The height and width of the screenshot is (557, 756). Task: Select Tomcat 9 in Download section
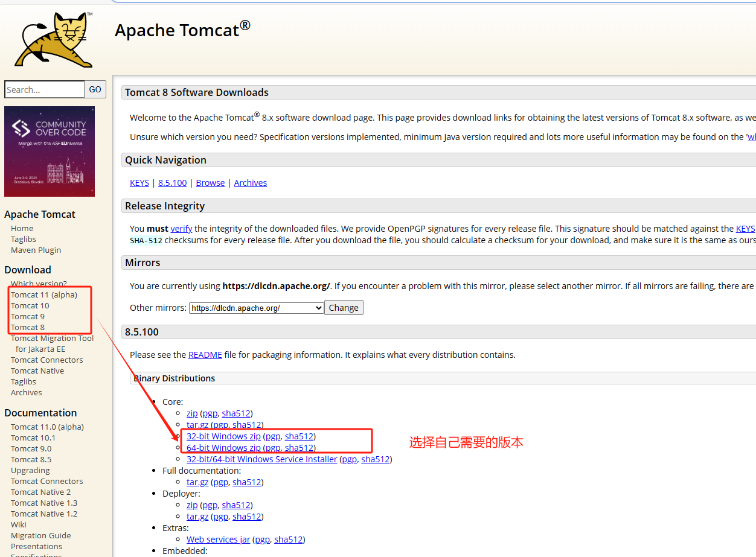[x=28, y=317]
